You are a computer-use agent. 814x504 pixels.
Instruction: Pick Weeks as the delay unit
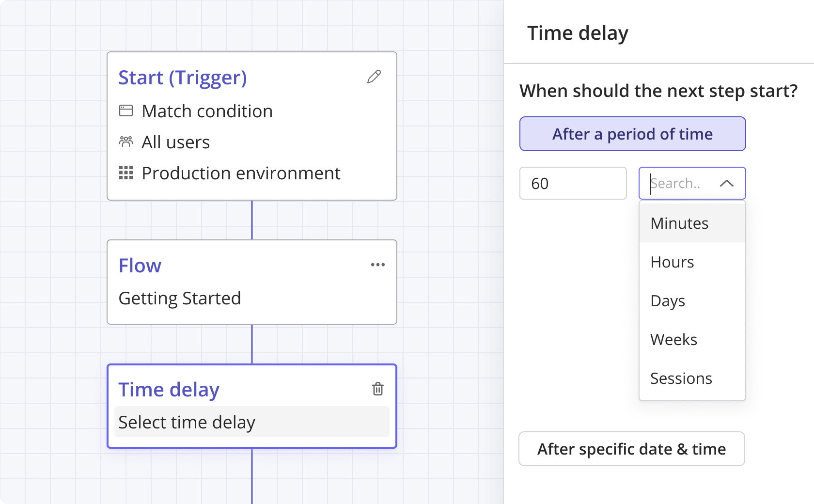673,339
